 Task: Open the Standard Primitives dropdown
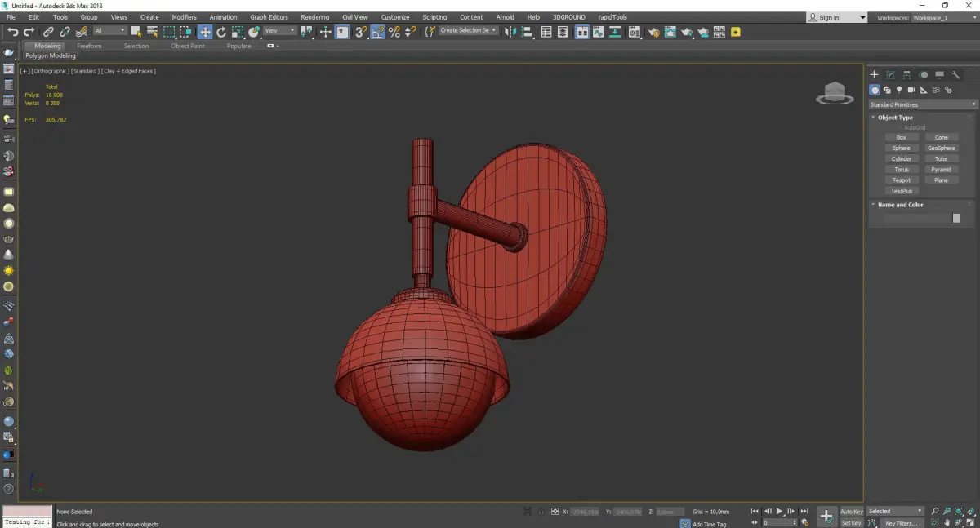pyautogui.click(x=923, y=104)
